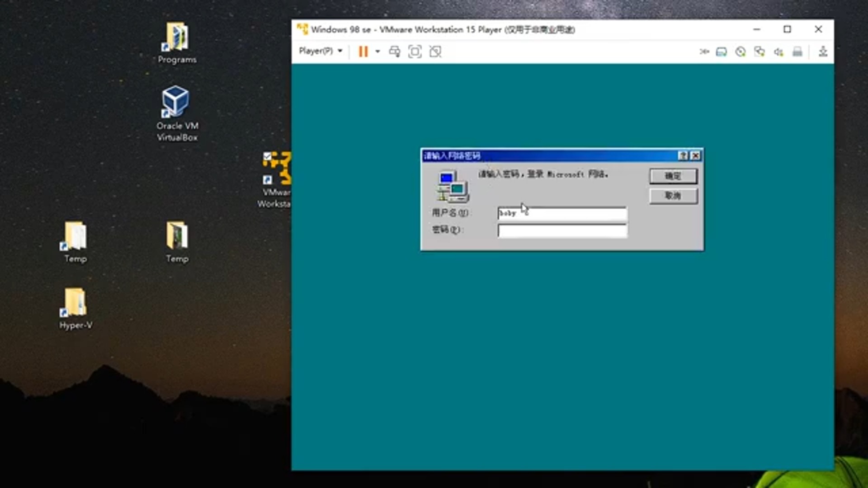Click the printer device icon
This screenshot has height=488, width=868.
coord(797,52)
